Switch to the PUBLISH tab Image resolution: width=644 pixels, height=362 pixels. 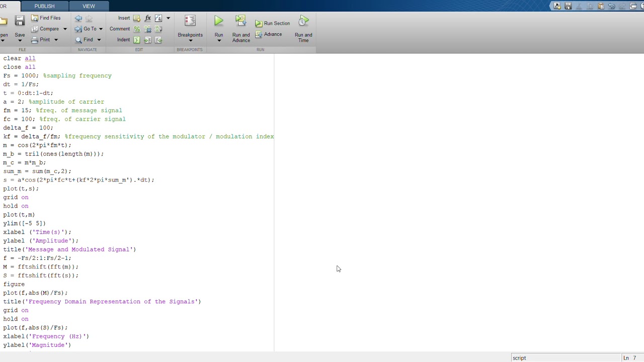pyautogui.click(x=44, y=6)
